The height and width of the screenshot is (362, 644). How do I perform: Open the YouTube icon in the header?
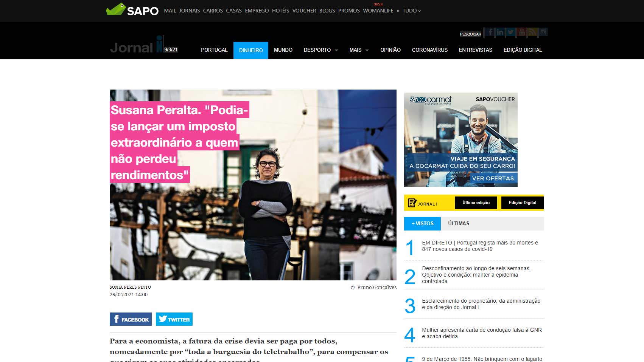521,32
